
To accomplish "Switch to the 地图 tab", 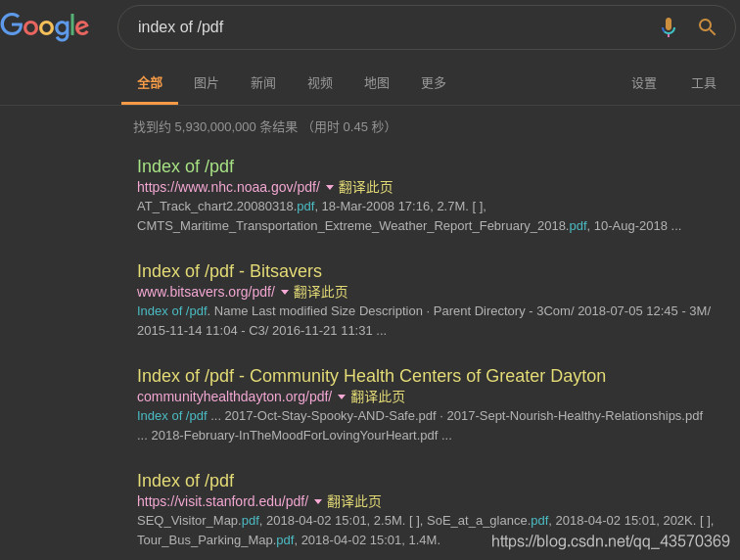I will (377, 83).
